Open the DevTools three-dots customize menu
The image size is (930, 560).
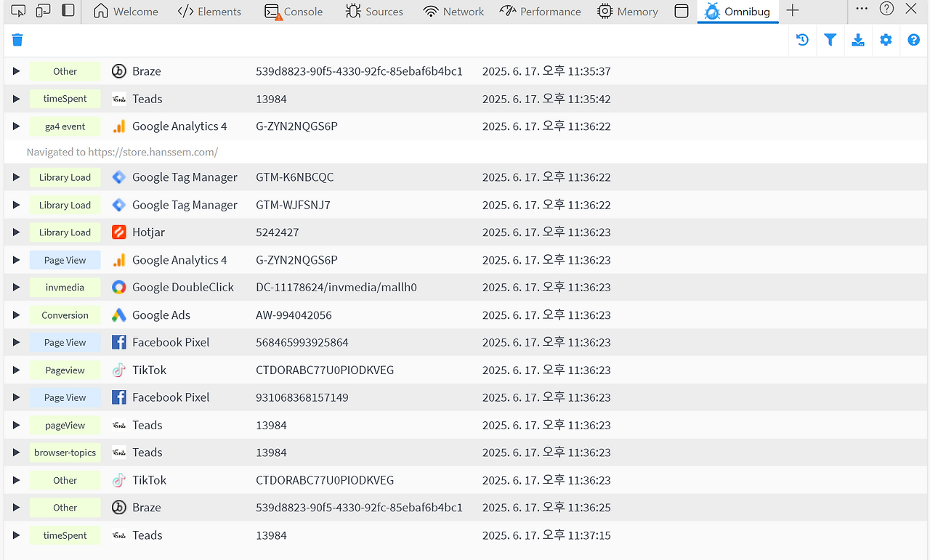pos(862,9)
